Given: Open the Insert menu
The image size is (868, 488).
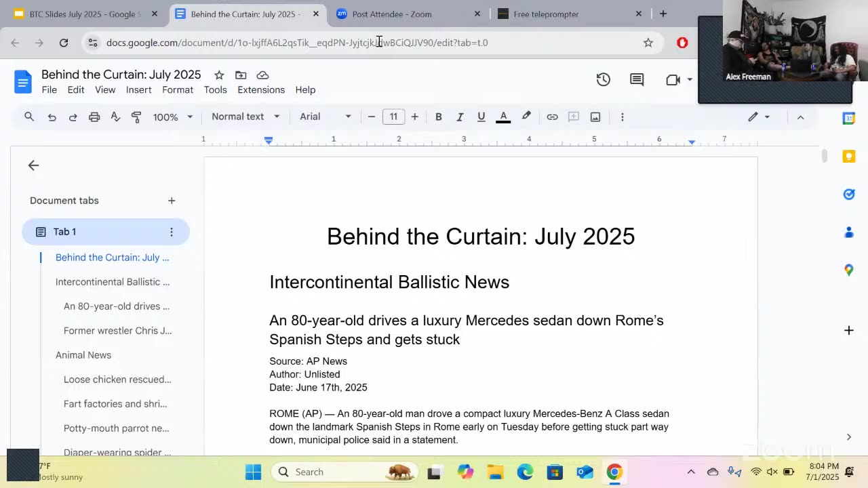Looking at the screenshot, I should coord(138,89).
